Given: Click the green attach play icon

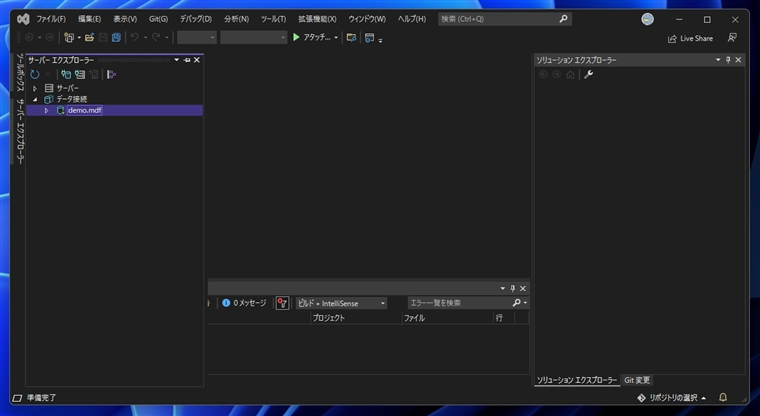Looking at the screenshot, I should click(x=296, y=37).
